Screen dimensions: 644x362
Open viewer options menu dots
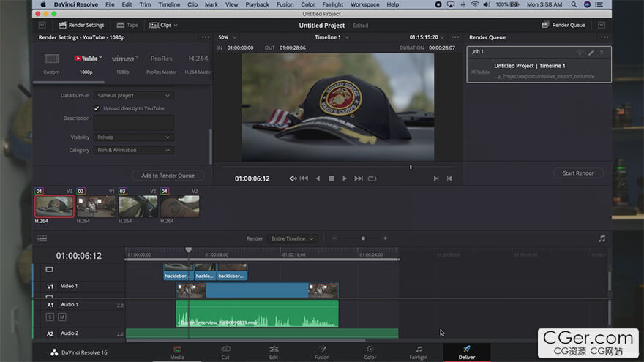click(x=455, y=37)
